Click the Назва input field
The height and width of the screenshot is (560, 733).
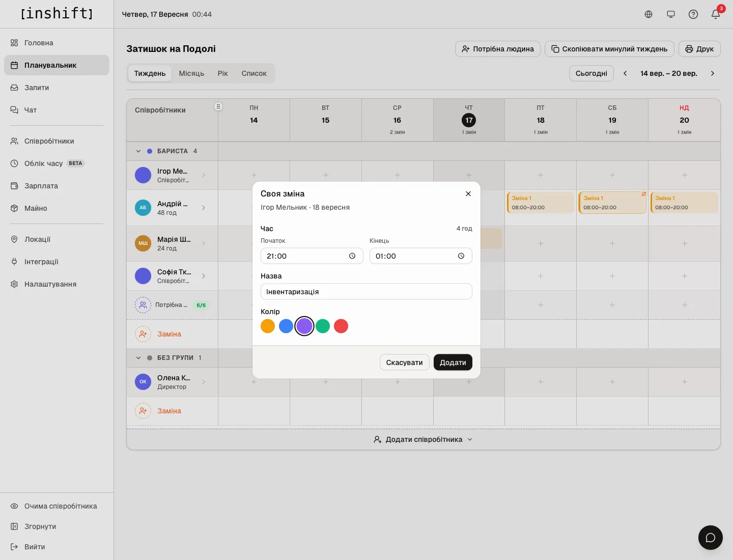[x=366, y=292]
